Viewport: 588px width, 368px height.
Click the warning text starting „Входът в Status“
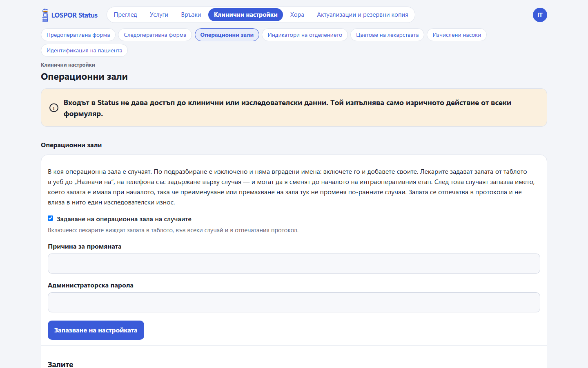(x=287, y=108)
